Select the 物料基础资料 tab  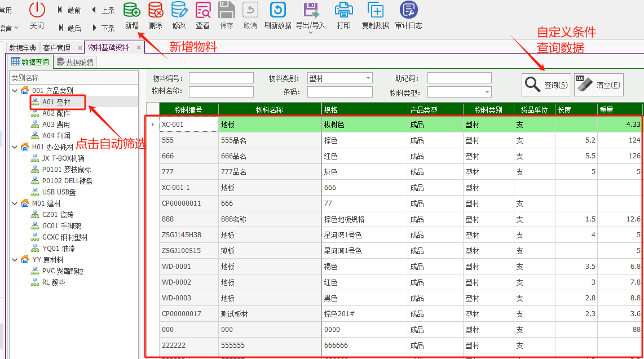[x=108, y=47]
